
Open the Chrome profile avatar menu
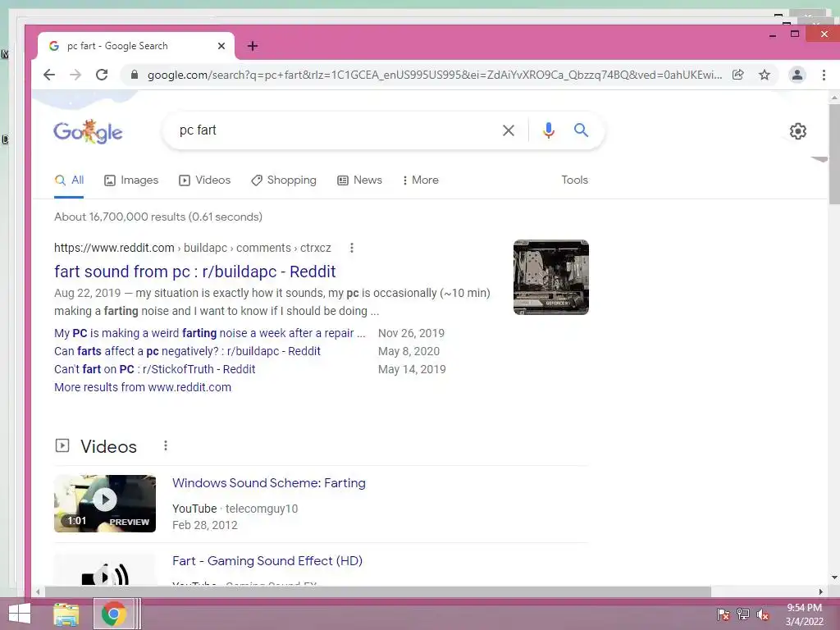pos(797,75)
